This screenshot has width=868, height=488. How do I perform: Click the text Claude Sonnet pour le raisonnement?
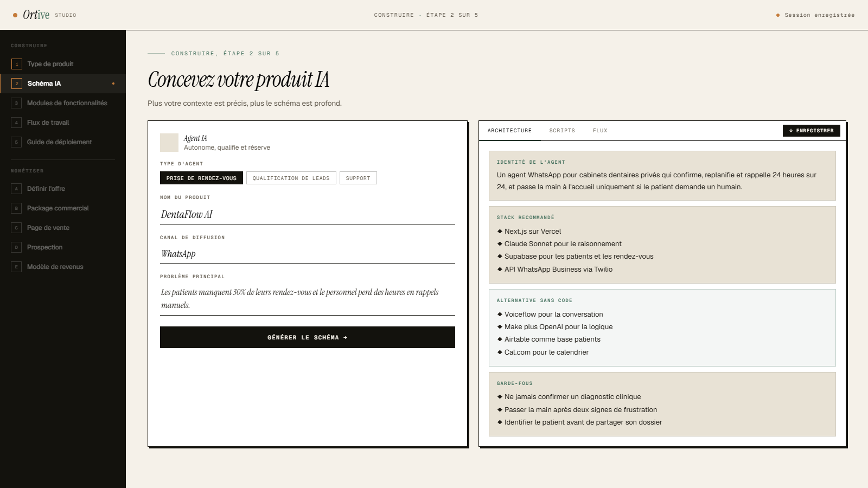pyautogui.click(x=563, y=244)
